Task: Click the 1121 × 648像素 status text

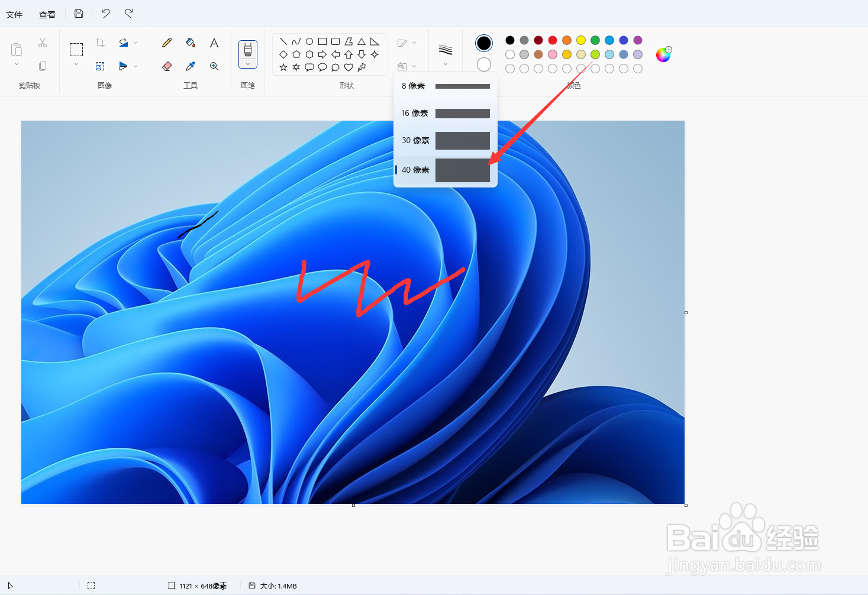Action: coord(203,586)
